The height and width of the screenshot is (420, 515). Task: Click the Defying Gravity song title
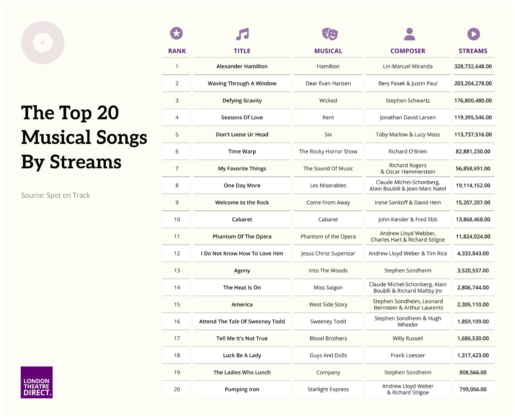(242, 100)
